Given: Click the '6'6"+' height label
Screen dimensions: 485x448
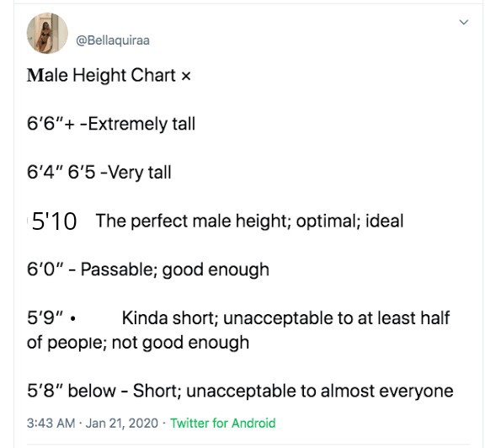Looking at the screenshot, I should 51,124.
